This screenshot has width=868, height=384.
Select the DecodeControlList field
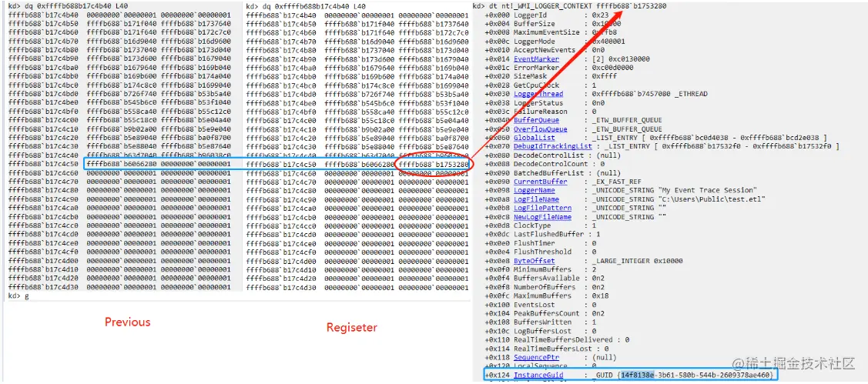coord(549,155)
